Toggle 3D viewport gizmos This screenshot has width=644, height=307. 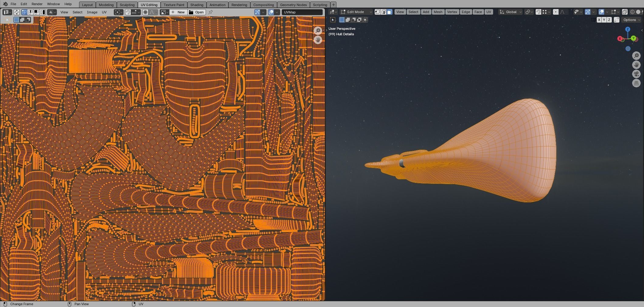click(587, 12)
